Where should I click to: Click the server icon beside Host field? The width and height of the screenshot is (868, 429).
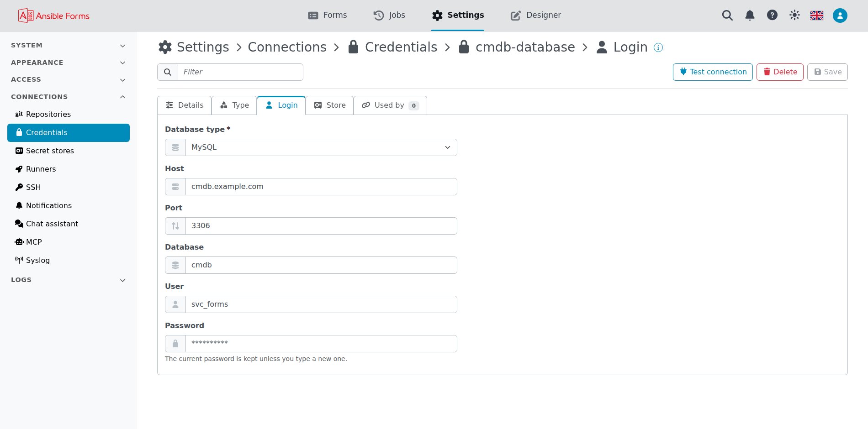tap(175, 187)
